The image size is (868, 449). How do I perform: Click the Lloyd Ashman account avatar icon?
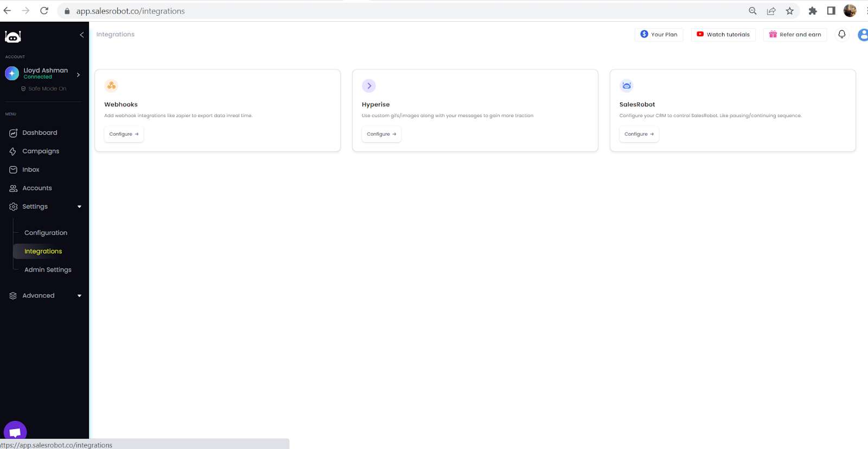[12, 73]
